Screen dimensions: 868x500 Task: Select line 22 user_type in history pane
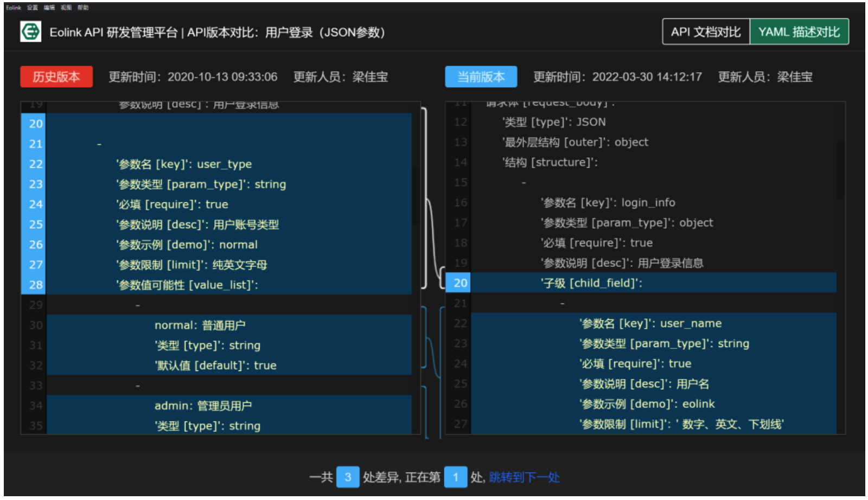point(183,164)
